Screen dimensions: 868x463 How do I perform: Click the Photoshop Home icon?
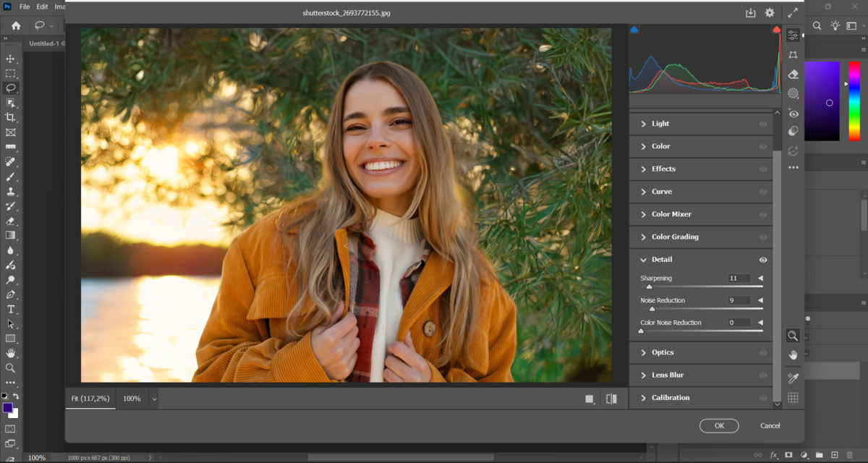[16, 25]
